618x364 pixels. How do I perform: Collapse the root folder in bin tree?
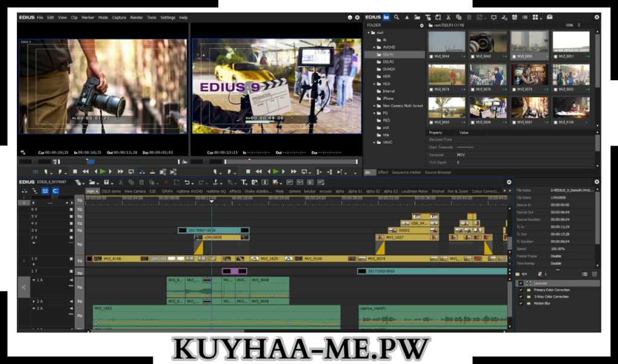[x=369, y=33]
